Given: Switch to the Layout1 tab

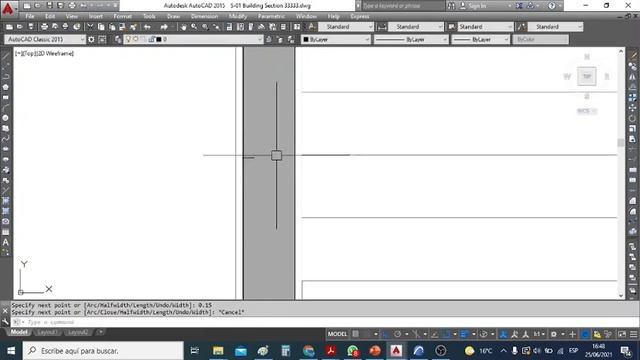Looking at the screenshot, I should click(47, 332).
